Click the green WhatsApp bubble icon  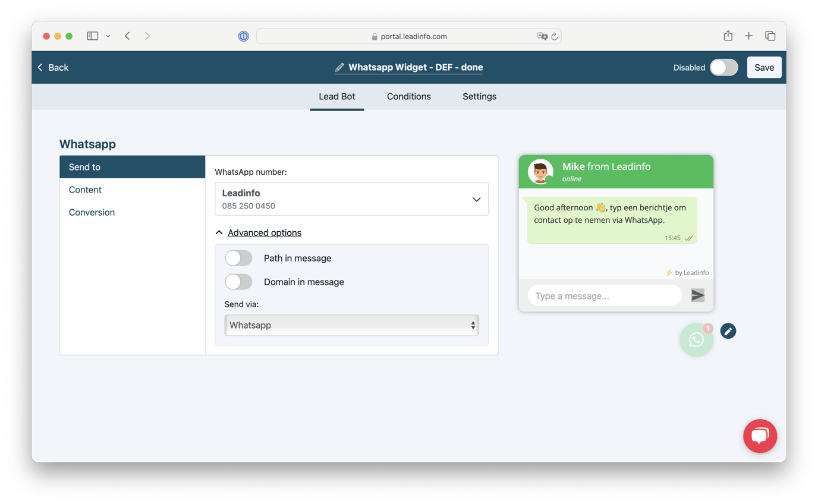pos(696,340)
